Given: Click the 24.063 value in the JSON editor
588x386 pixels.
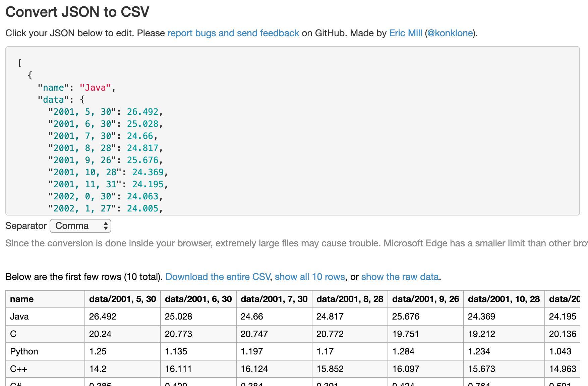Looking at the screenshot, I should tap(142, 196).
